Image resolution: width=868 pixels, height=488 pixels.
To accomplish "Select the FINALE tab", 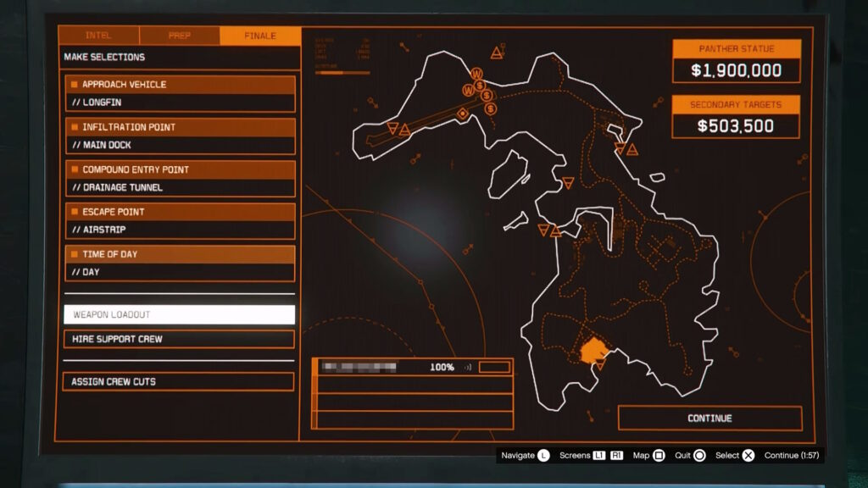I will 260,36.
